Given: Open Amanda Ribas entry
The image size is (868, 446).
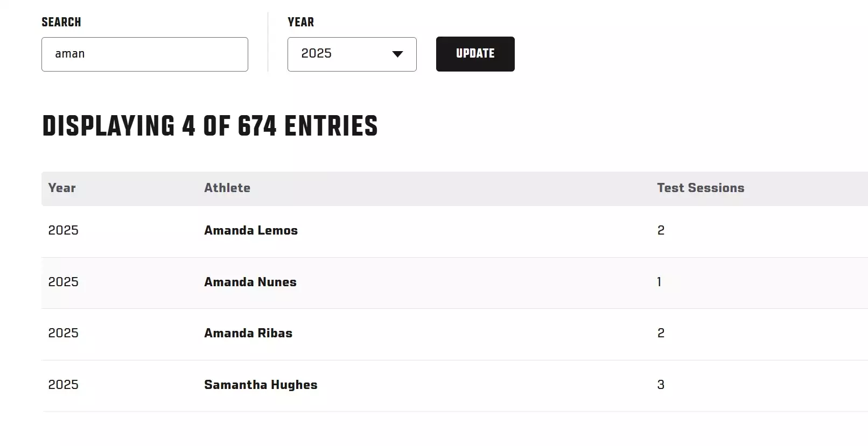Looking at the screenshot, I should pyautogui.click(x=248, y=333).
